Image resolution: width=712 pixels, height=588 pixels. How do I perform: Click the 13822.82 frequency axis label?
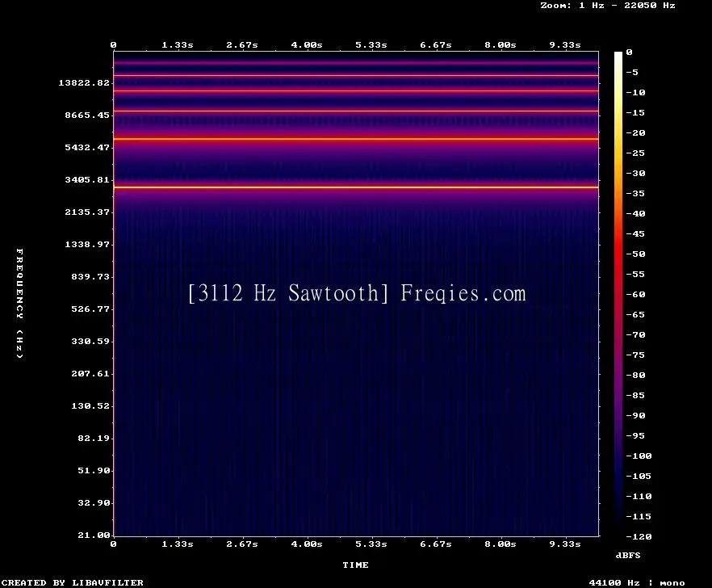[x=84, y=82]
